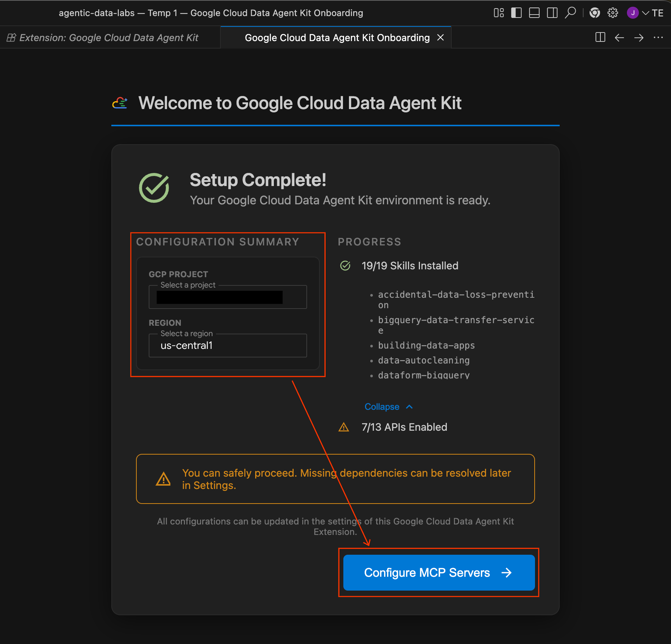Click the CONFIGURATION SUMMARY heading
The height and width of the screenshot is (644, 671).
tap(218, 242)
